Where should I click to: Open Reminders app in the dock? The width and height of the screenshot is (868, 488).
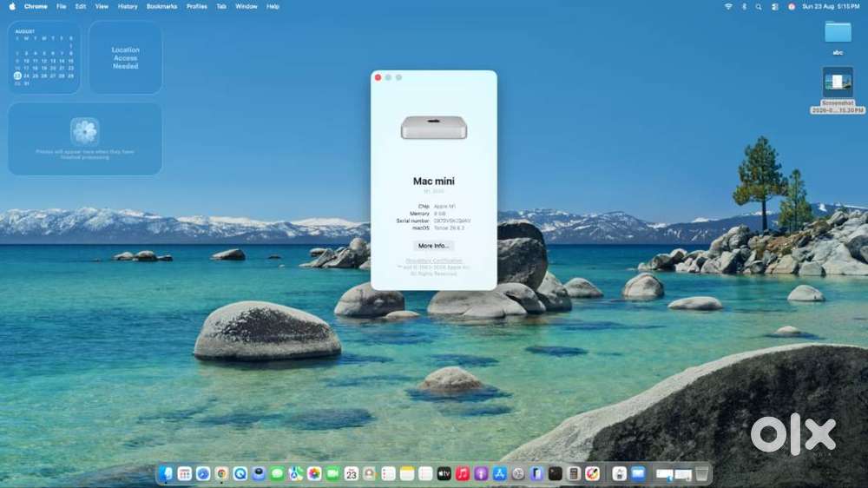pos(389,473)
